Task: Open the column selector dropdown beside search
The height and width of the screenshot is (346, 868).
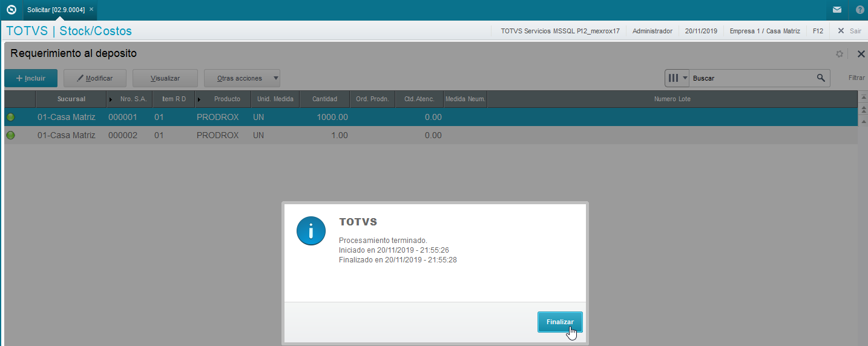Action: coord(677,78)
